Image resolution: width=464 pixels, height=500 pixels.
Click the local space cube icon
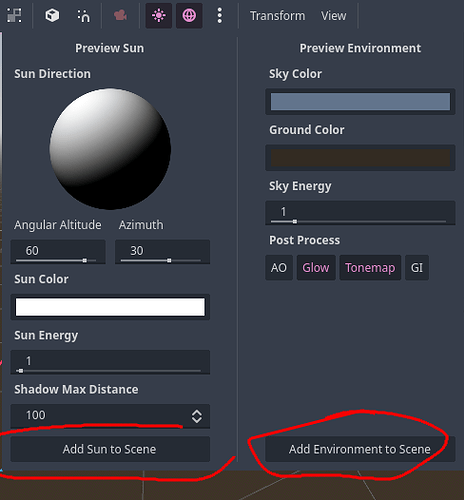(x=52, y=15)
